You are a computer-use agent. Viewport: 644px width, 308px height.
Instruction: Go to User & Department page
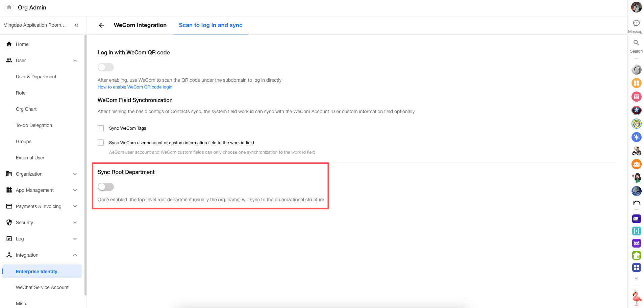tap(36, 77)
